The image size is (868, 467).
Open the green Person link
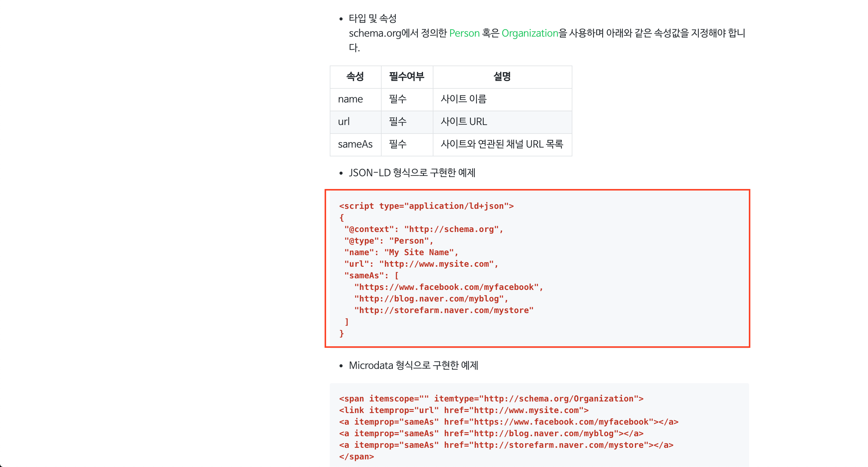pyautogui.click(x=464, y=33)
